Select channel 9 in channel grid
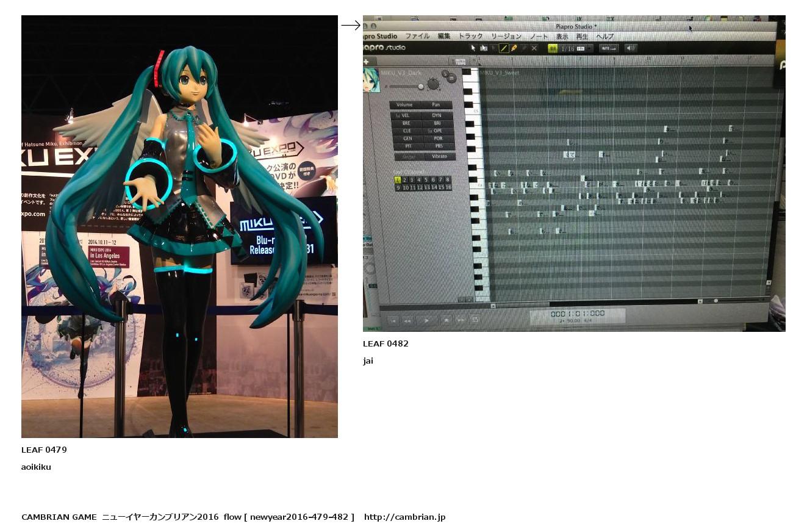Screen dimensions: 807x532 click(x=398, y=187)
